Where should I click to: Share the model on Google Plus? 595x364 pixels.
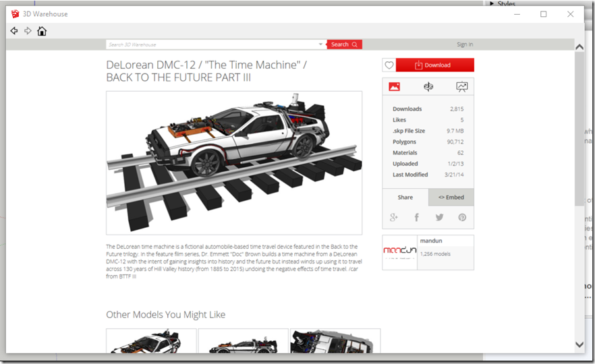click(394, 217)
